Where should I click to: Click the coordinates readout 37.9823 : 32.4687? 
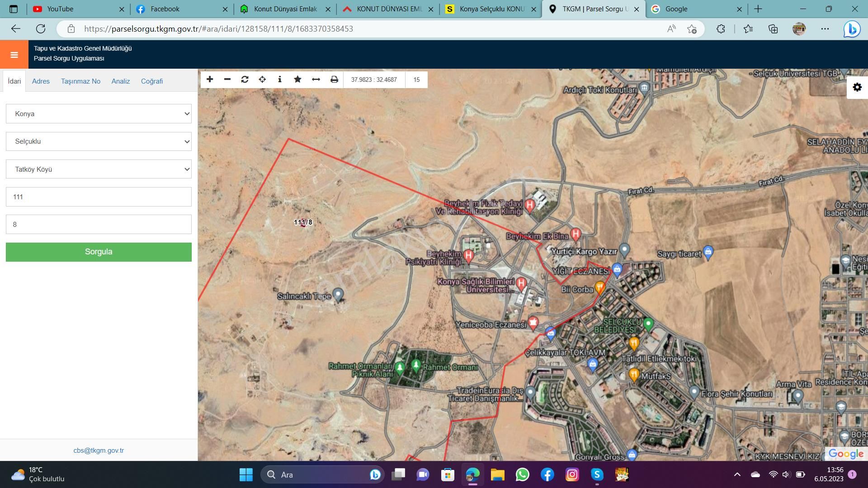[374, 80]
